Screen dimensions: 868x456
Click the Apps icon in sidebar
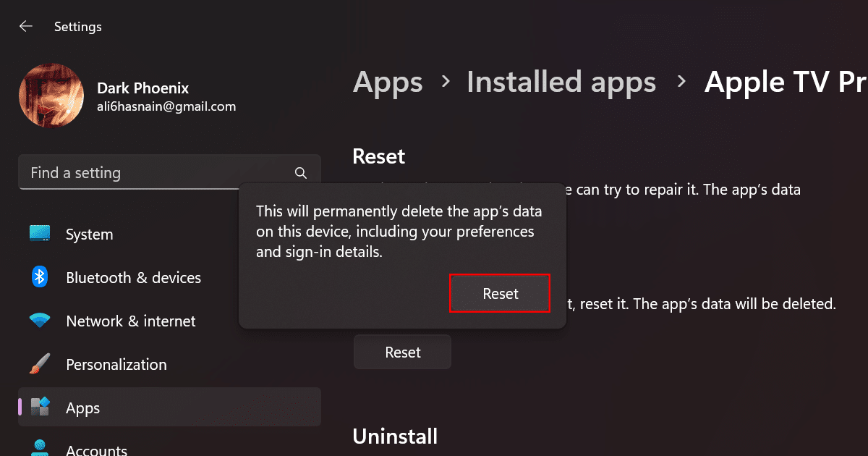click(40, 408)
